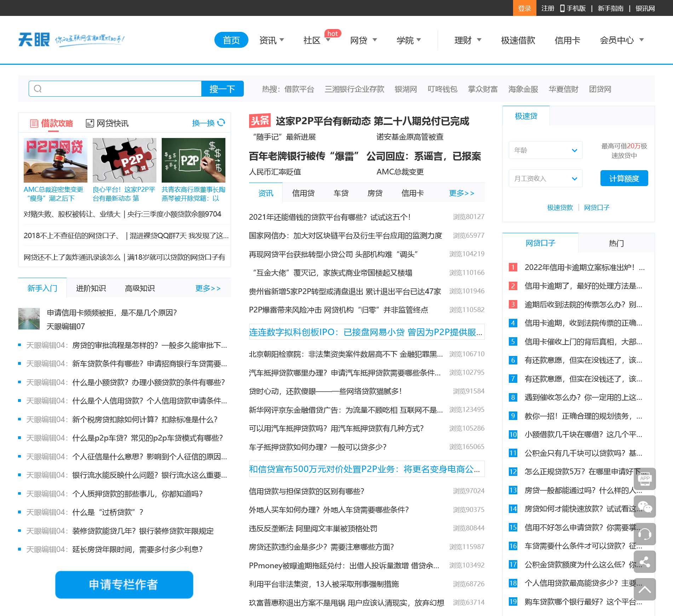
Task: Switch to the 信用贷 tab
Action: 303,193
